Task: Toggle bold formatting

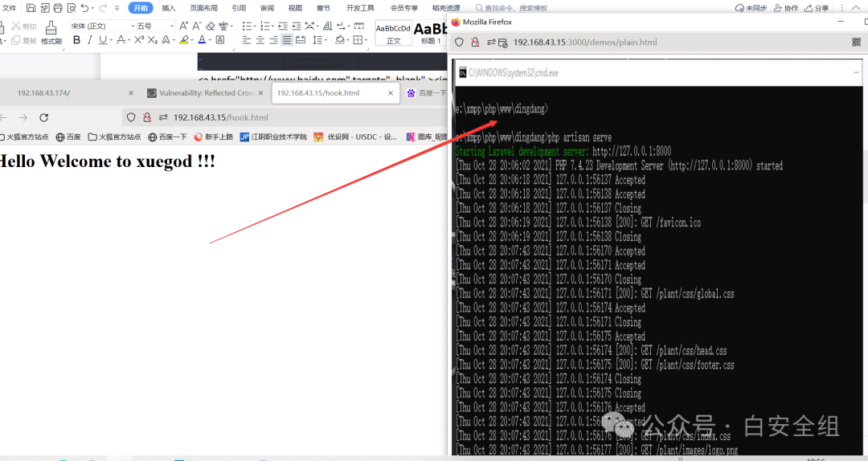Action: [76, 40]
